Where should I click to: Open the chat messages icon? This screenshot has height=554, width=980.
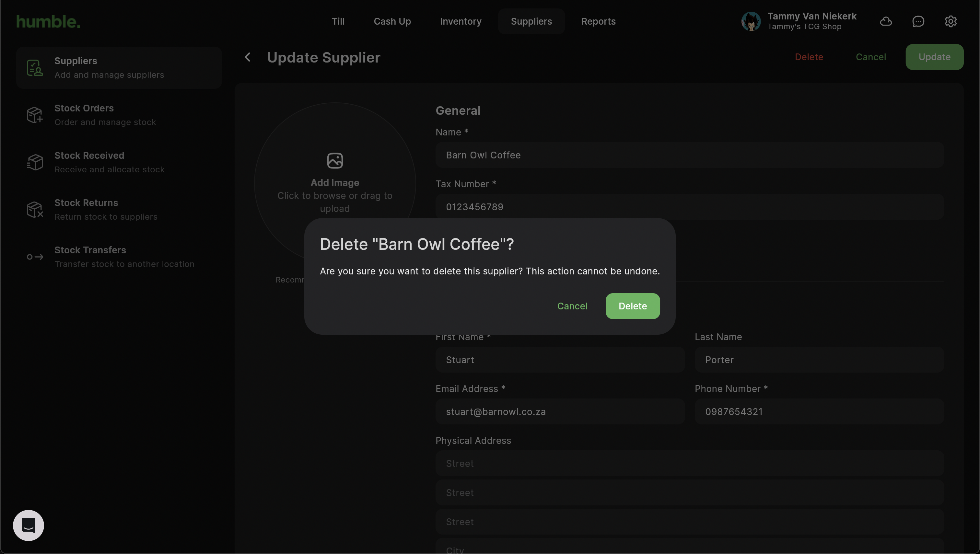(x=918, y=21)
